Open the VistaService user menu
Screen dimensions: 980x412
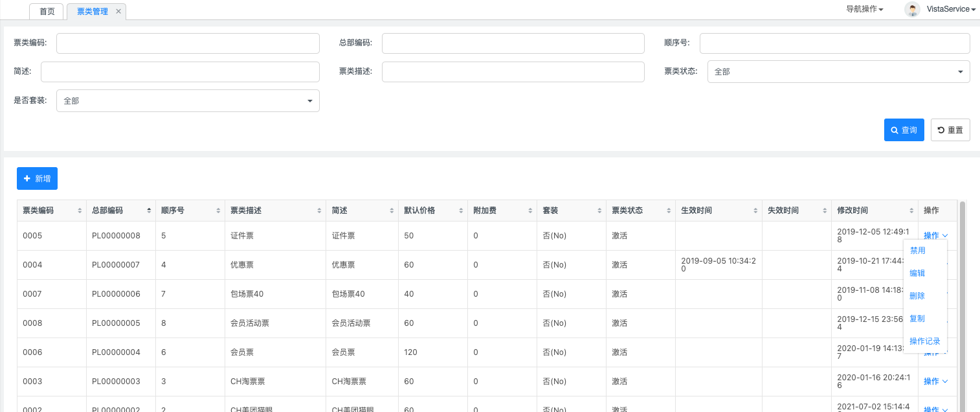(x=951, y=9)
